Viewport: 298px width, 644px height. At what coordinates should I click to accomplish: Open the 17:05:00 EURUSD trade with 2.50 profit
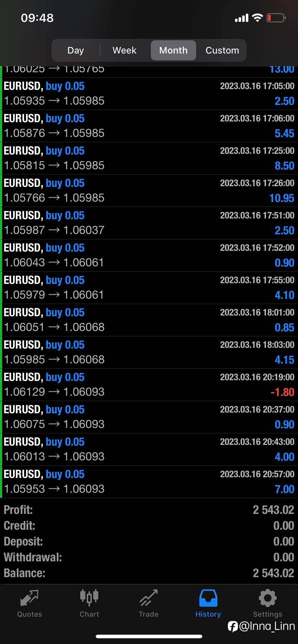(x=149, y=93)
